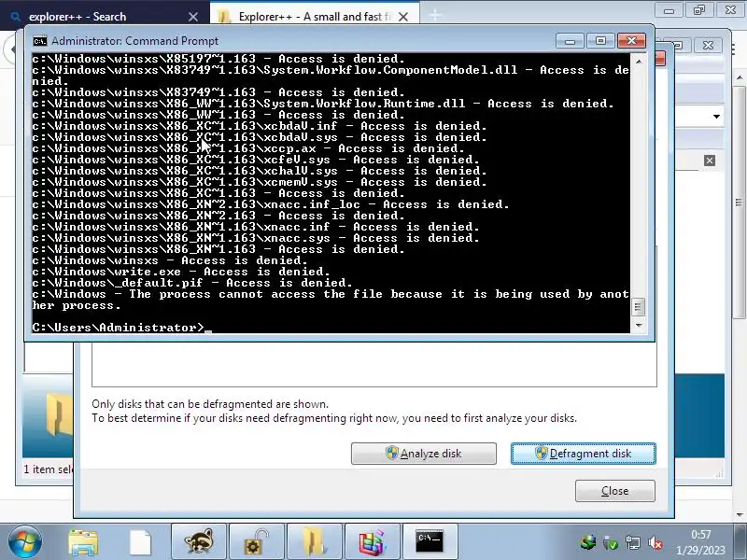Open a new browser tab
Image resolution: width=747 pixels, height=560 pixels.
click(x=435, y=16)
